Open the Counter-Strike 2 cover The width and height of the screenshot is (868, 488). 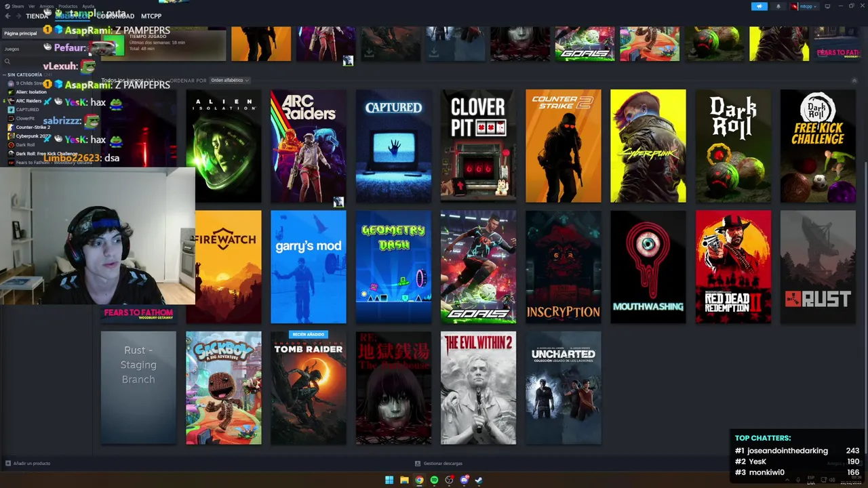[563, 146]
